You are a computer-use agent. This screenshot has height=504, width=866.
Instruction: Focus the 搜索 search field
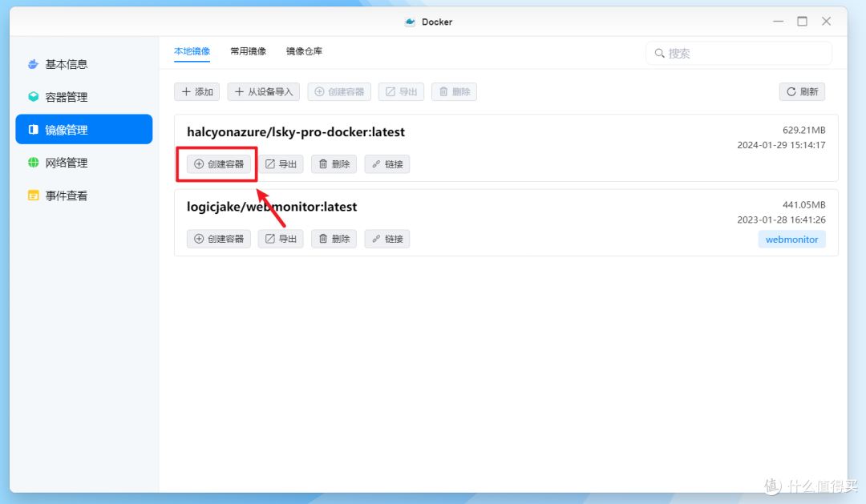(739, 54)
